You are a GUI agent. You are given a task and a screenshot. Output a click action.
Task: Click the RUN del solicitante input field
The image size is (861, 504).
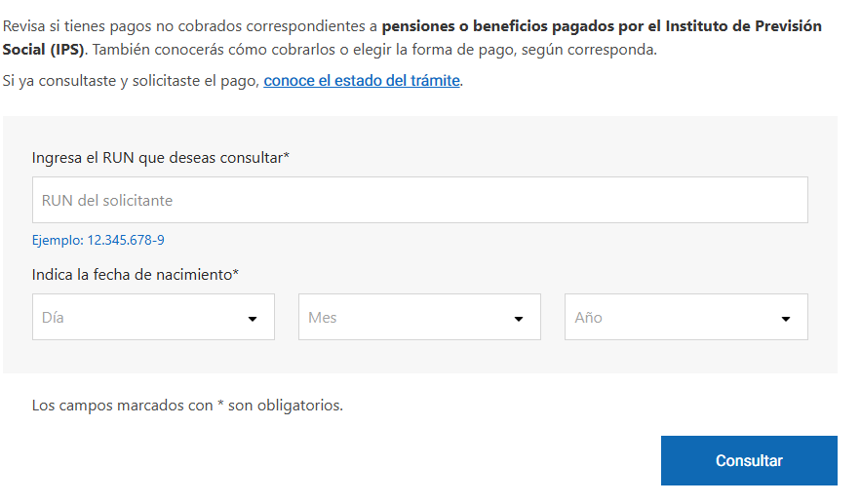click(419, 200)
